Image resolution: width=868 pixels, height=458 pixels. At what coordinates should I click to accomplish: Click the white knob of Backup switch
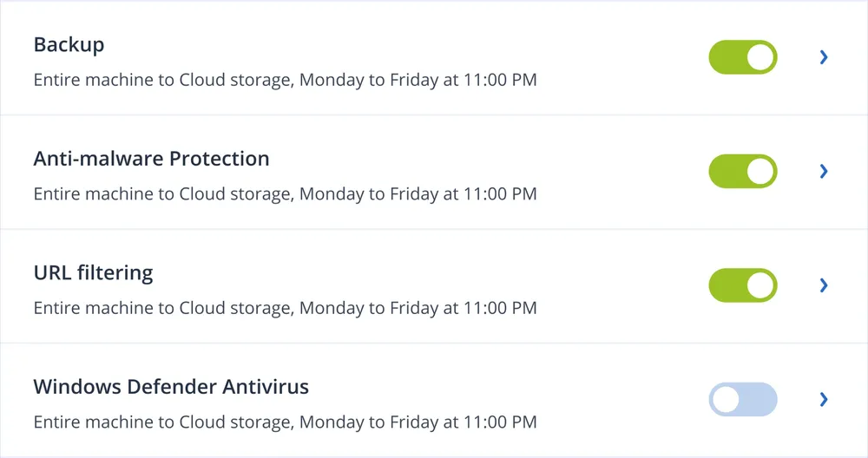point(760,57)
